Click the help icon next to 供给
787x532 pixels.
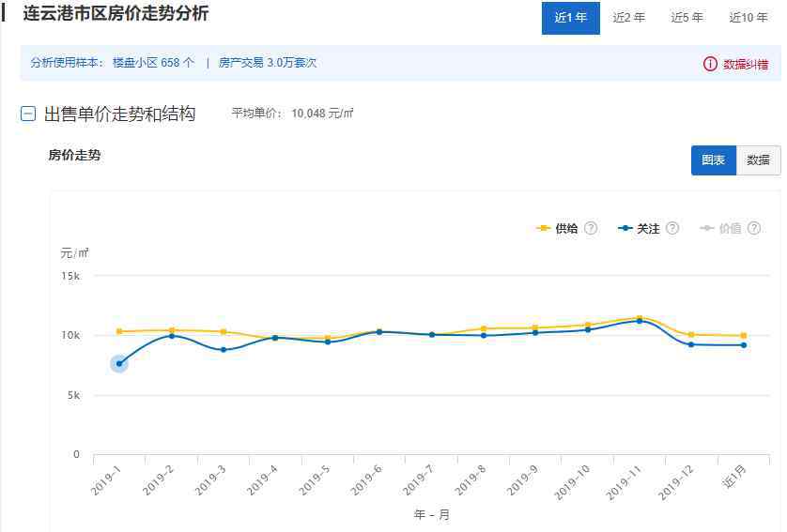click(591, 228)
